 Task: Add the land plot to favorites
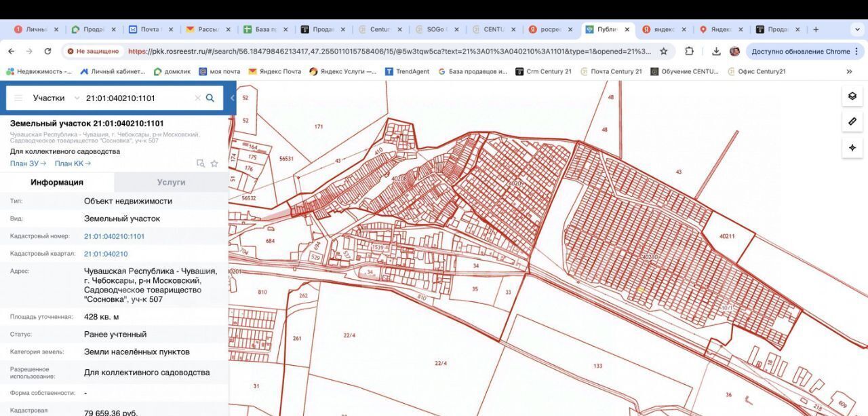point(214,164)
